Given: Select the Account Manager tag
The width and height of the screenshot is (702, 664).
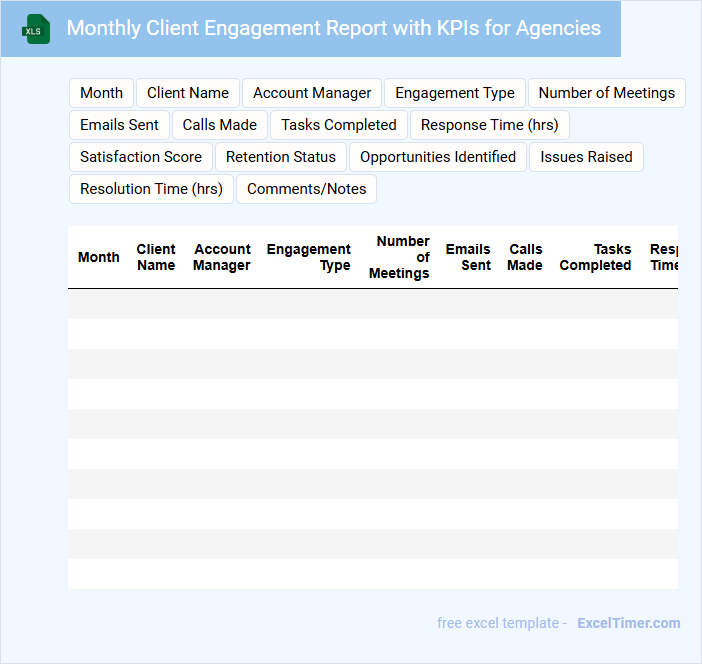Looking at the screenshot, I should (312, 93).
